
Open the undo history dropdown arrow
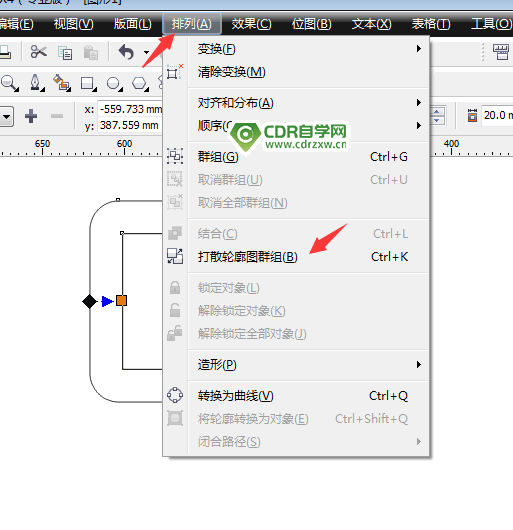click(146, 52)
